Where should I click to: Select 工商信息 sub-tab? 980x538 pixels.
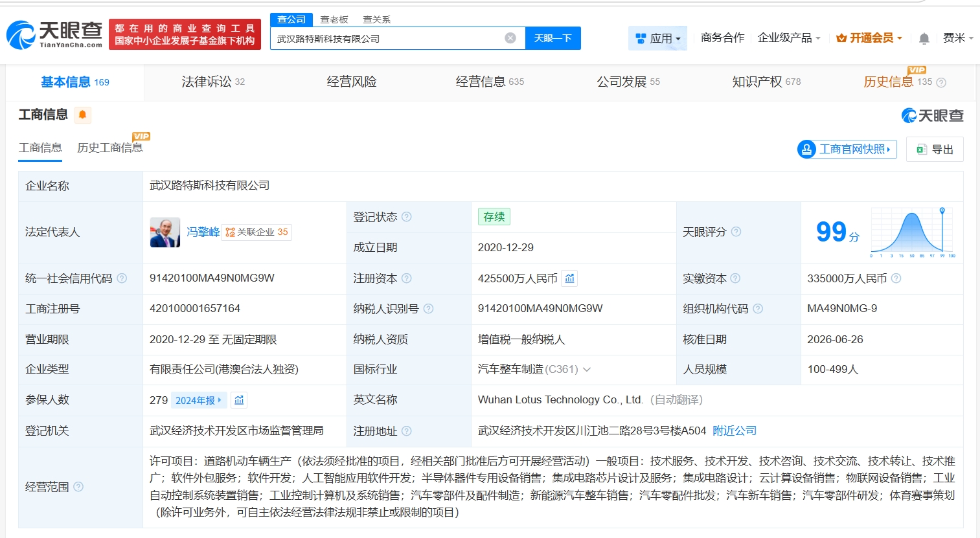pyautogui.click(x=40, y=148)
